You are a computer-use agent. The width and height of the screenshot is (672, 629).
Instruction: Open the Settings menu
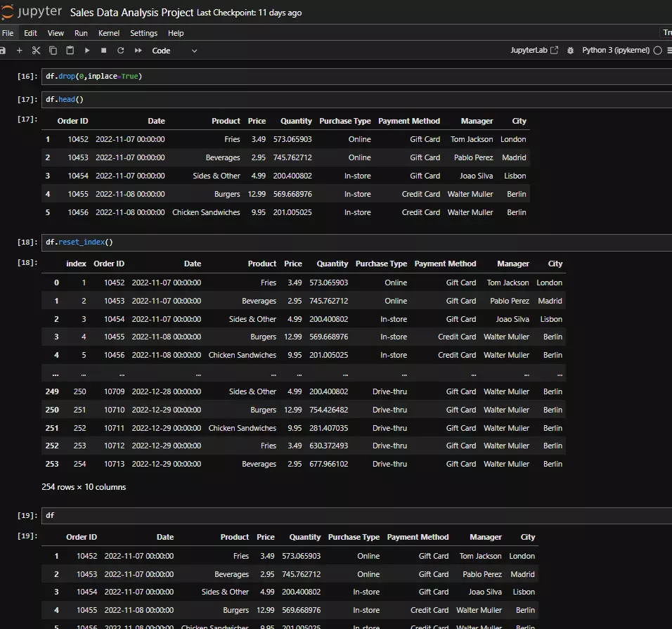(143, 33)
